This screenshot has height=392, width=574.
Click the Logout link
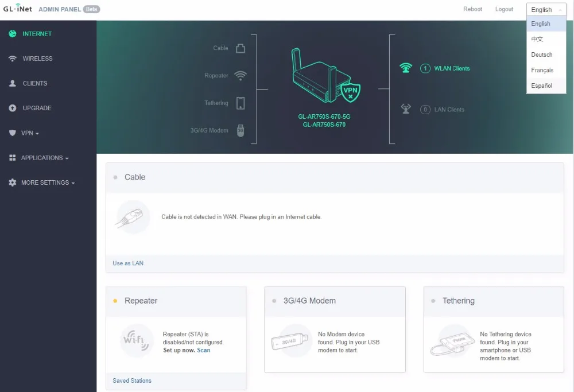[504, 9]
